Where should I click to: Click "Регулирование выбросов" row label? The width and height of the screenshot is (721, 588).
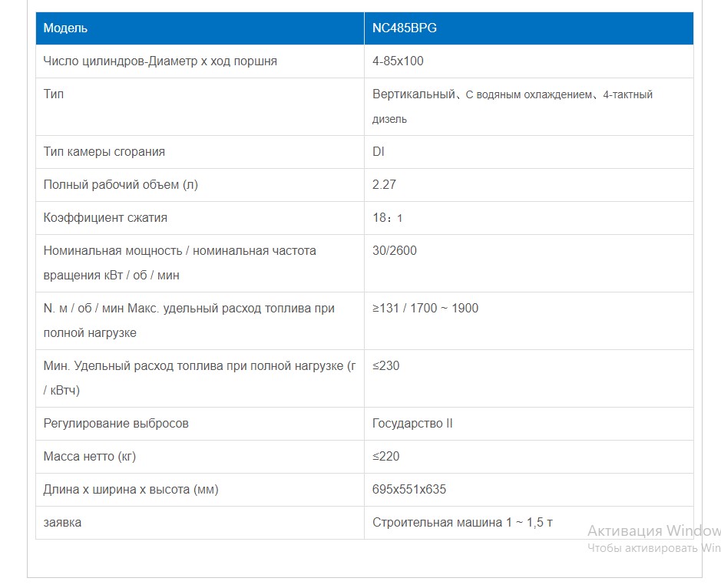tap(116, 424)
